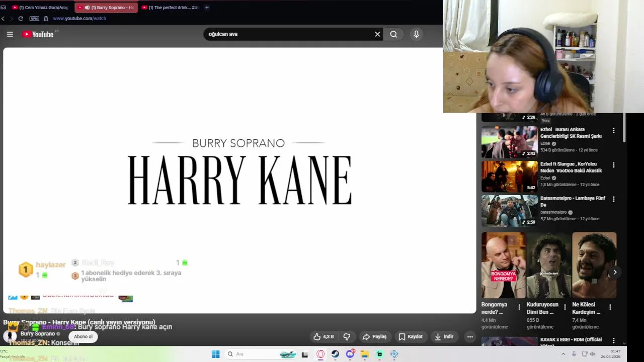This screenshot has width=644, height=362.
Task: Select the Burry Soprano browser tab
Action: [106, 8]
